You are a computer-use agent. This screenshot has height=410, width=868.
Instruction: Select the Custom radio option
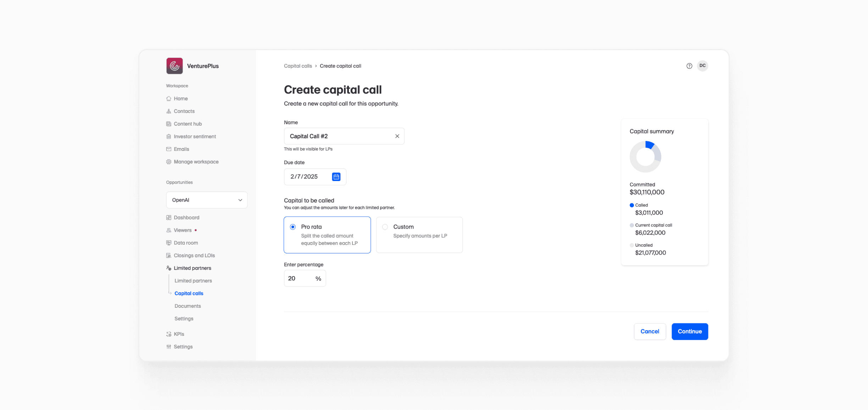point(385,227)
